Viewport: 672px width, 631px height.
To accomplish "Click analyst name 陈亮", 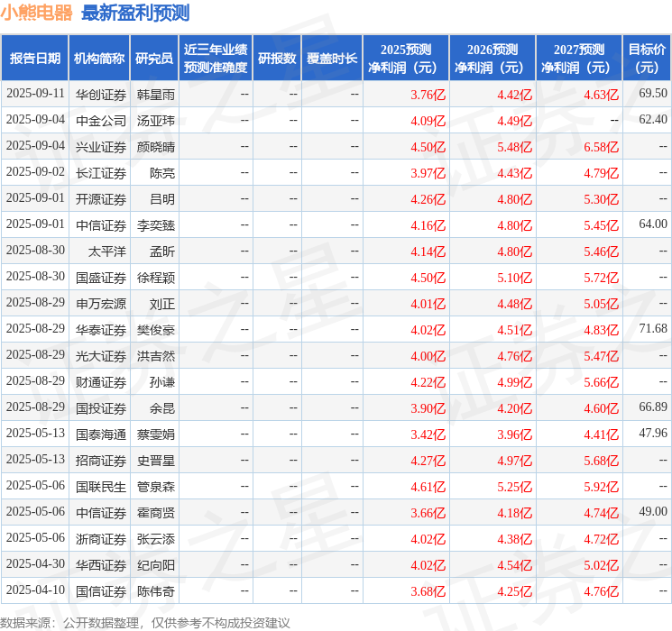I will (162, 173).
